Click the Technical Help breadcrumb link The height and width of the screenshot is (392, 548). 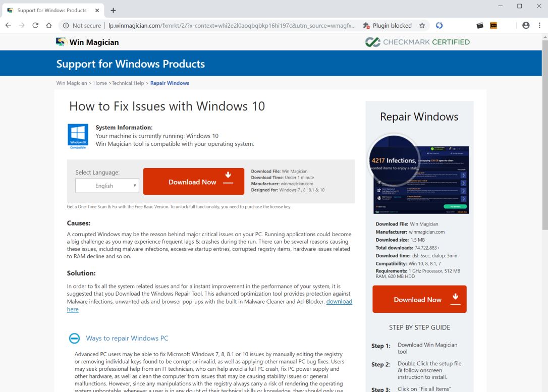click(x=128, y=83)
